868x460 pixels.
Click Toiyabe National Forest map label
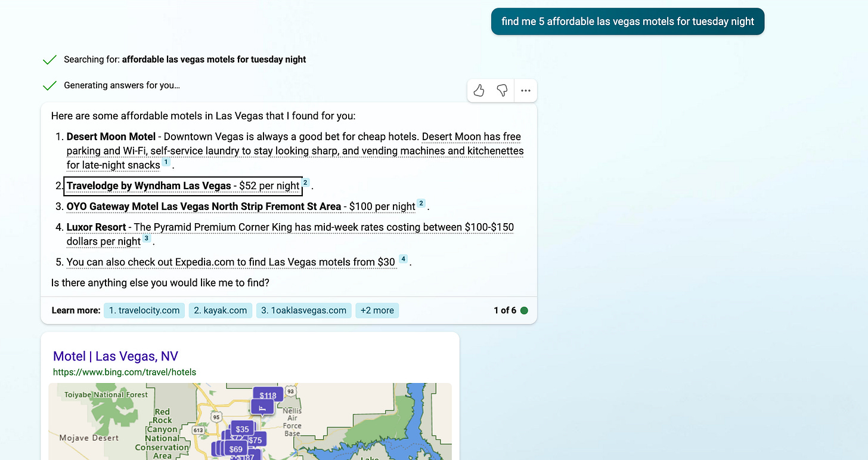click(106, 394)
